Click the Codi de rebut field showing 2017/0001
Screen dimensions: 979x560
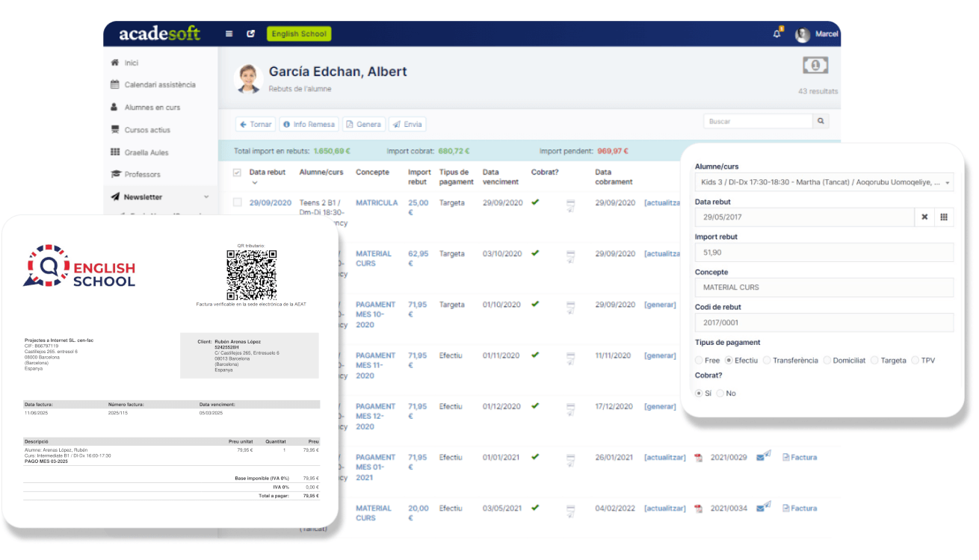tap(824, 323)
